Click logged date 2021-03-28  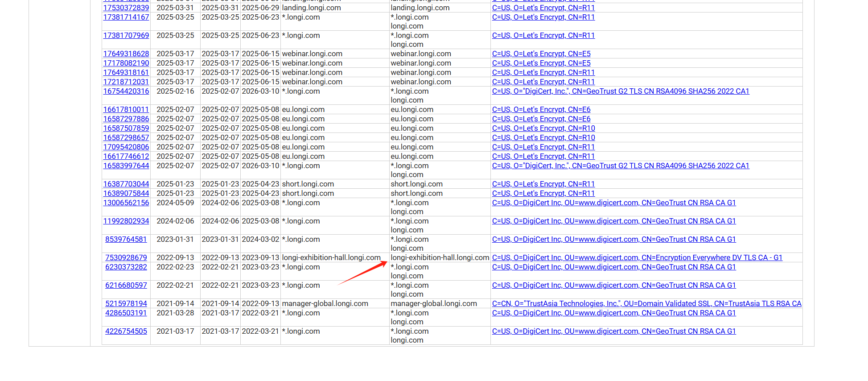click(x=175, y=313)
